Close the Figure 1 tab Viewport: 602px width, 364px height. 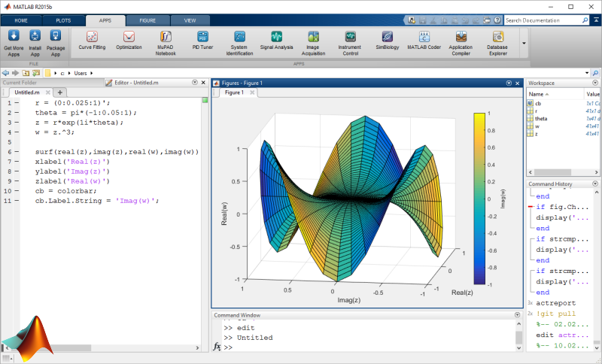pos(252,93)
